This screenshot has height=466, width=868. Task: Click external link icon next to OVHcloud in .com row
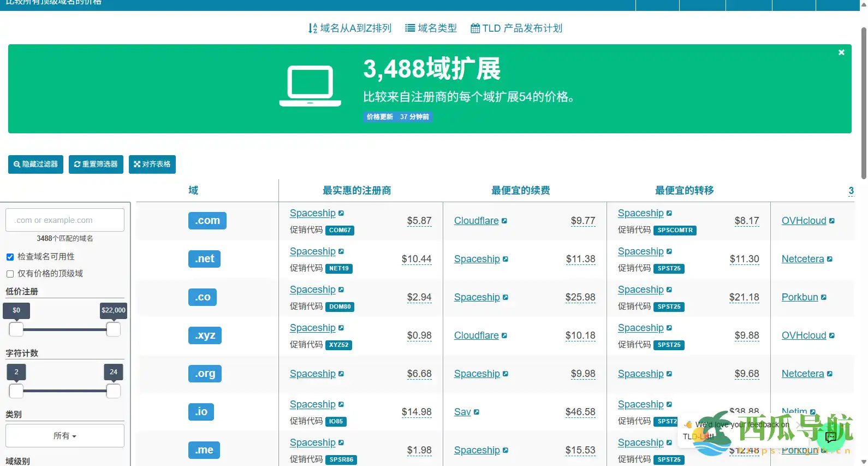click(832, 221)
